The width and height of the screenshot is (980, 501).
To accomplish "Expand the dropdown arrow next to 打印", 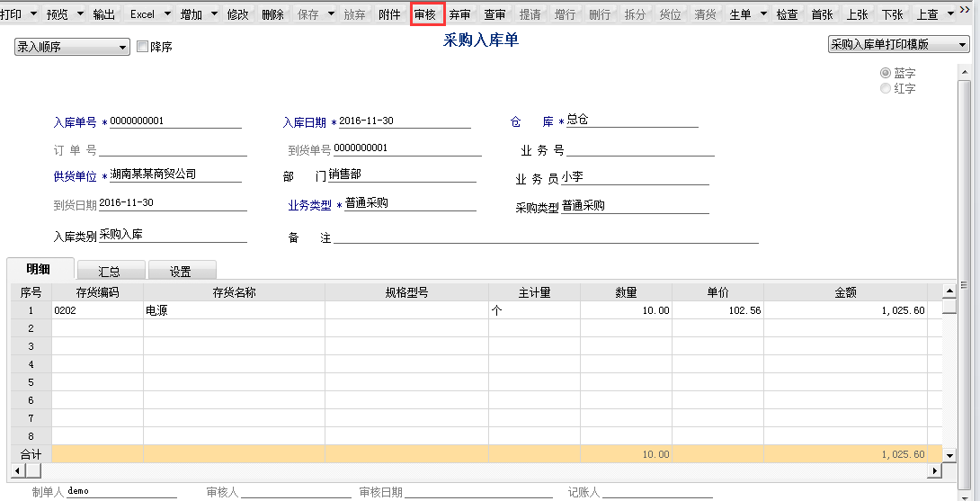I will point(34,14).
